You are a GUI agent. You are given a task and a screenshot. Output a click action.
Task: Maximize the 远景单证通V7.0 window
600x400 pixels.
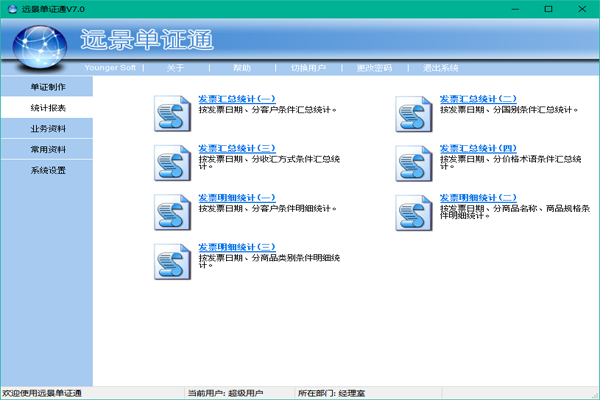[x=548, y=9]
